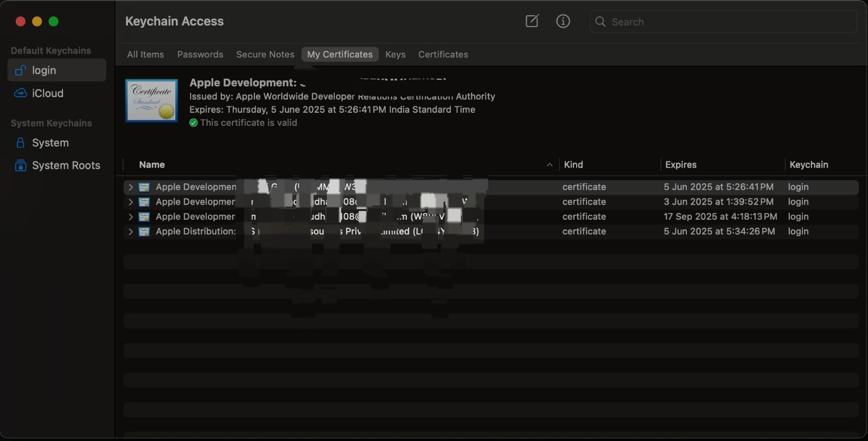Click the large certificate thumbnail image
This screenshot has width=868, height=441.
[x=152, y=101]
